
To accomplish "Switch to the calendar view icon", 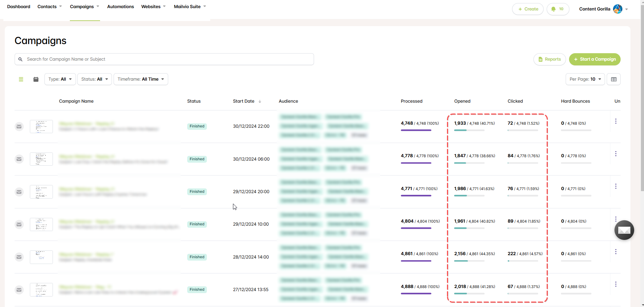I will 36,79.
